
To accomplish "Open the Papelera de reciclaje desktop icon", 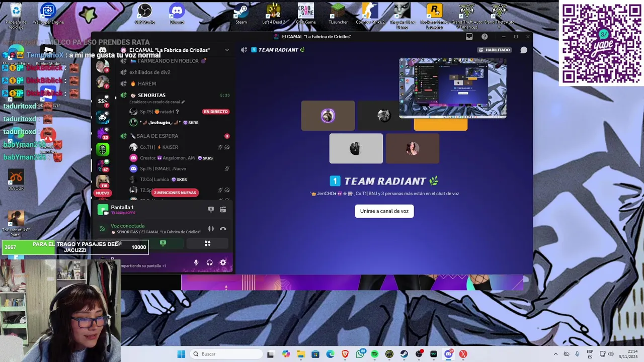I will pyautogui.click(x=16, y=16).
